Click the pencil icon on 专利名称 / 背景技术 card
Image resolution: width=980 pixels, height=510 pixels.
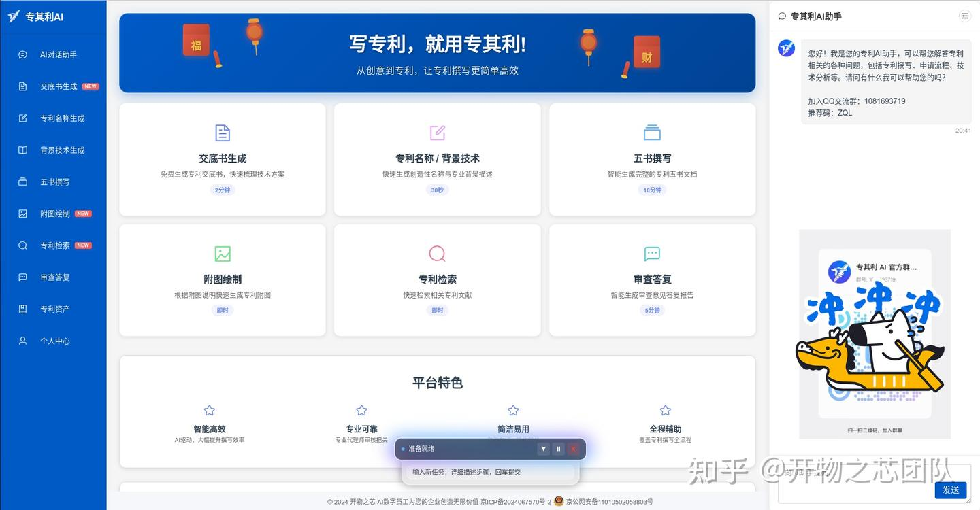click(438, 133)
